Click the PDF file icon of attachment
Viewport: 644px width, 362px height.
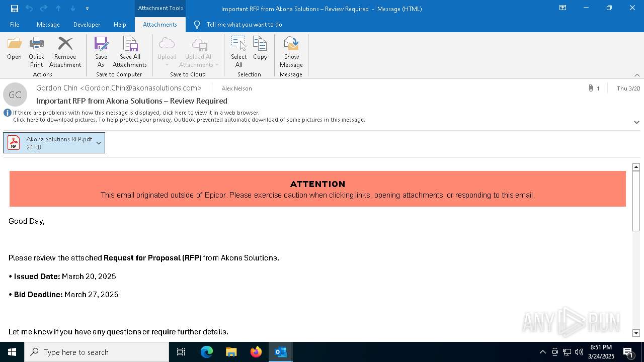(x=14, y=143)
